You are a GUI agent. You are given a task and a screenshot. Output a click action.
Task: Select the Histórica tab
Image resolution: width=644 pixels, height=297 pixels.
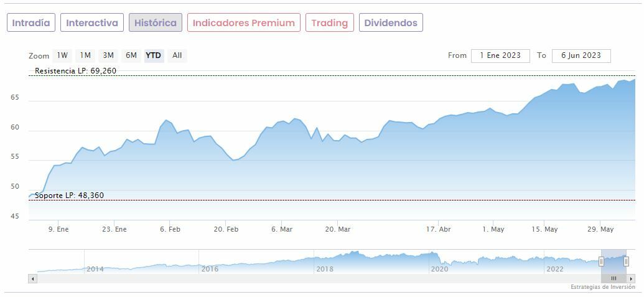tap(156, 23)
